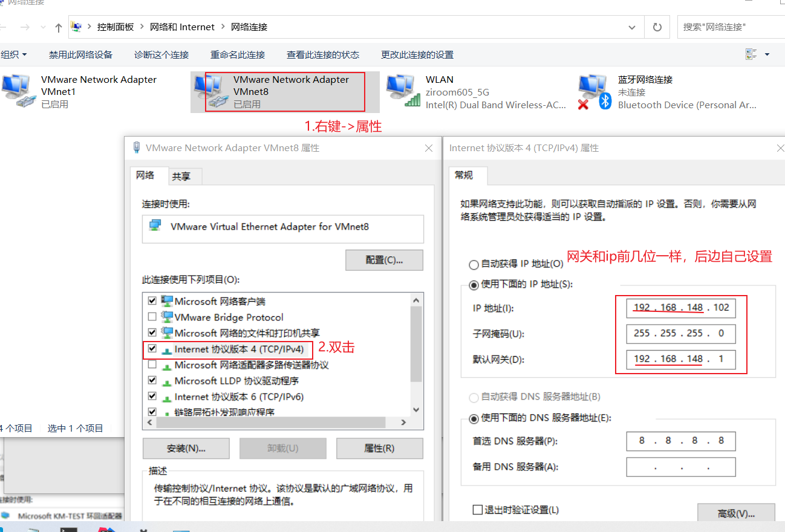Click Microsoft KM-TEST 环回适配器 icon in background window
The width and height of the screenshot is (785, 532).
point(6,516)
